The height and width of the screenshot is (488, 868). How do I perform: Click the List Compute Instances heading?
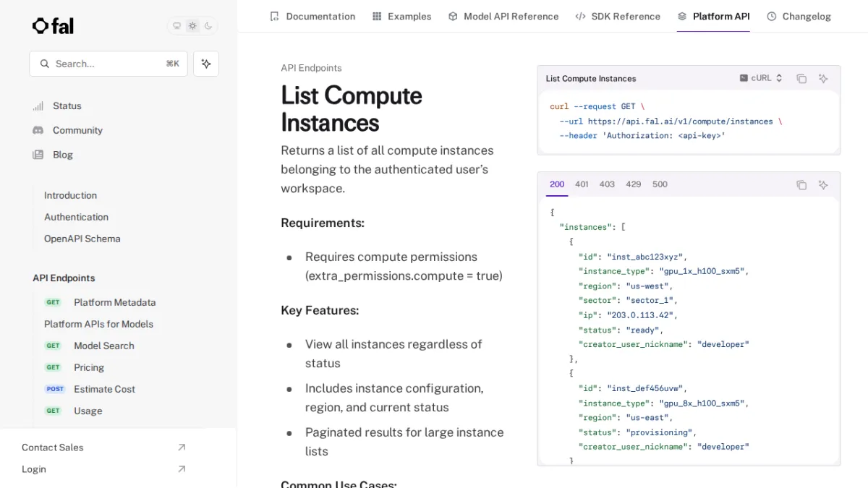[352, 108]
